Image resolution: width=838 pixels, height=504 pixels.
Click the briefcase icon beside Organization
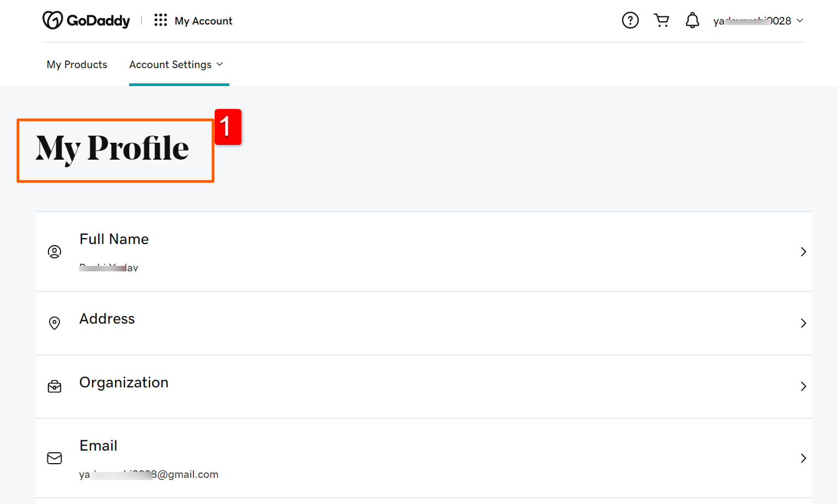(x=54, y=386)
